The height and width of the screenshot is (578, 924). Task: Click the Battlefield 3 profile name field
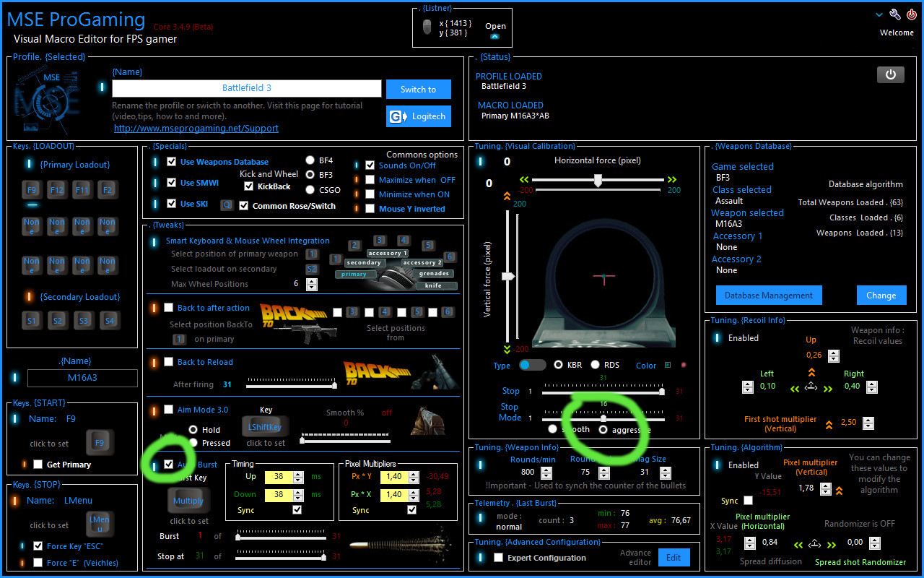tap(247, 88)
